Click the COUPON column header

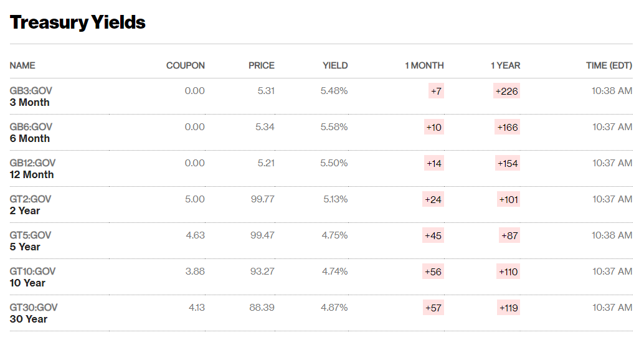185,65
